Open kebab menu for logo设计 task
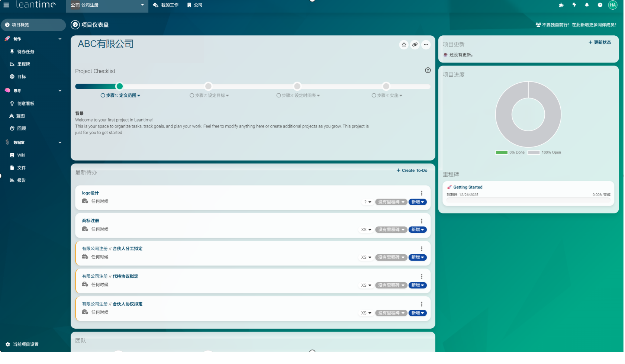This screenshot has height=364, width=625. (x=422, y=193)
